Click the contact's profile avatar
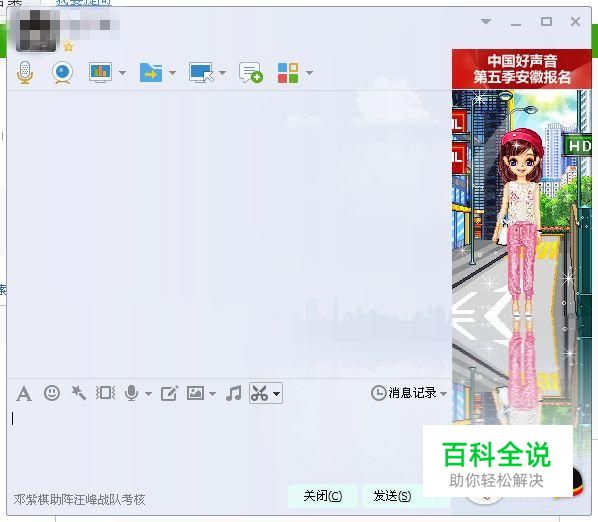This screenshot has width=598, height=522. point(37,31)
